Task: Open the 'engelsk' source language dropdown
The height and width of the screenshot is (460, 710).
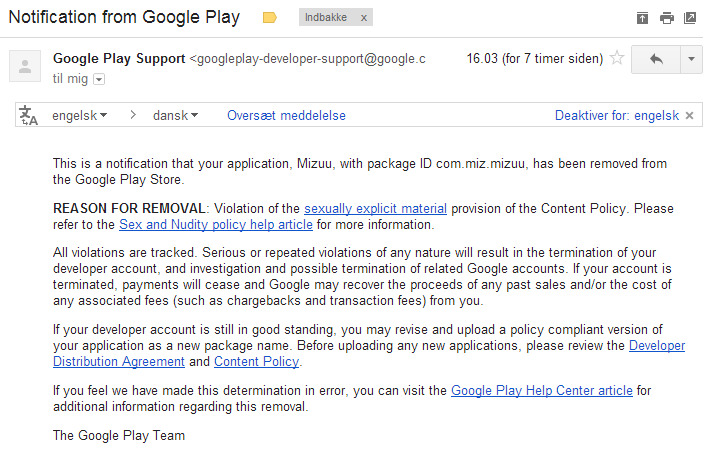Action: point(80,115)
